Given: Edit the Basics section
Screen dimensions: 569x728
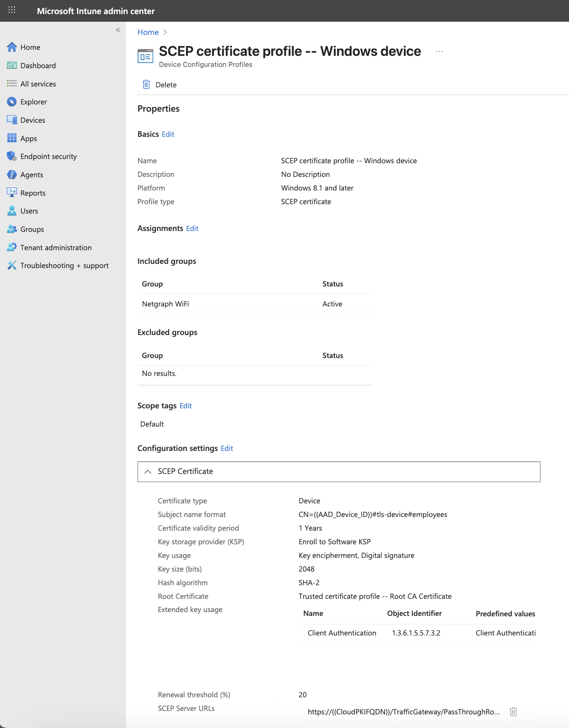Looking at the screenshot, I should pos(168,134).
